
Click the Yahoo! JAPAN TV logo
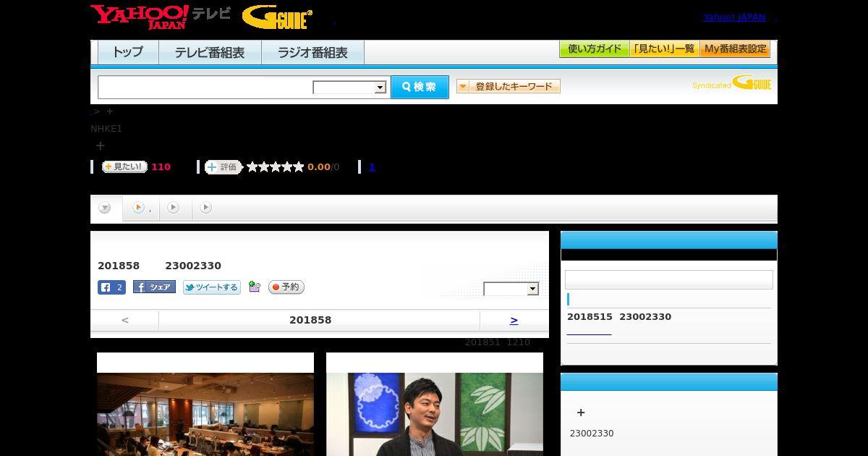tap(161, 17)
